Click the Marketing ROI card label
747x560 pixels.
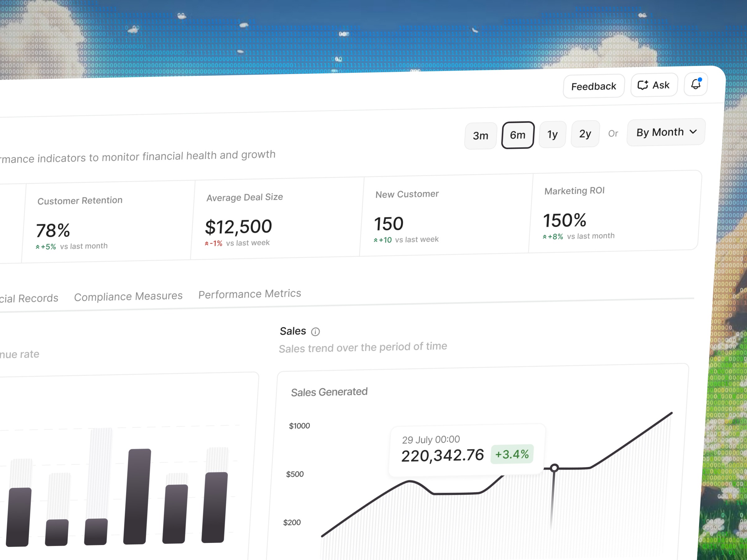(575, 191)
